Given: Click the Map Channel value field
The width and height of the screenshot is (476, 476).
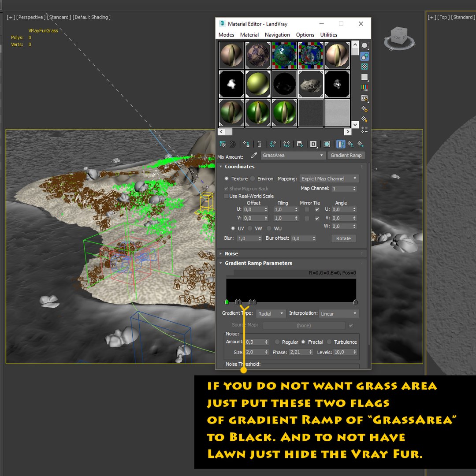Looking at the screenshot, I should 342,189.
